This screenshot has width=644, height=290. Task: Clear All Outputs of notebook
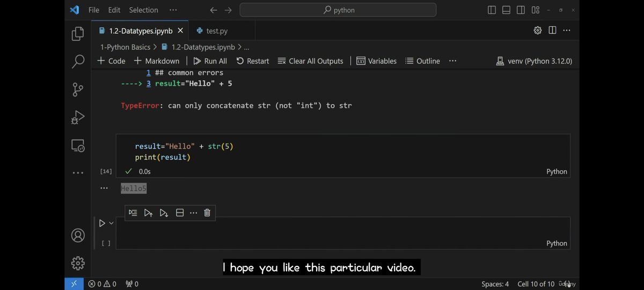[310, 61]
